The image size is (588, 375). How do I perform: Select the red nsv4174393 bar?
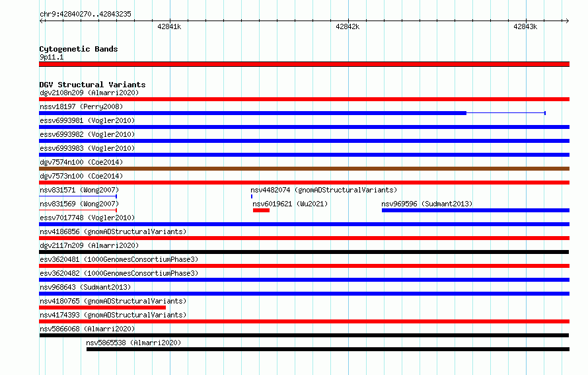304,321
